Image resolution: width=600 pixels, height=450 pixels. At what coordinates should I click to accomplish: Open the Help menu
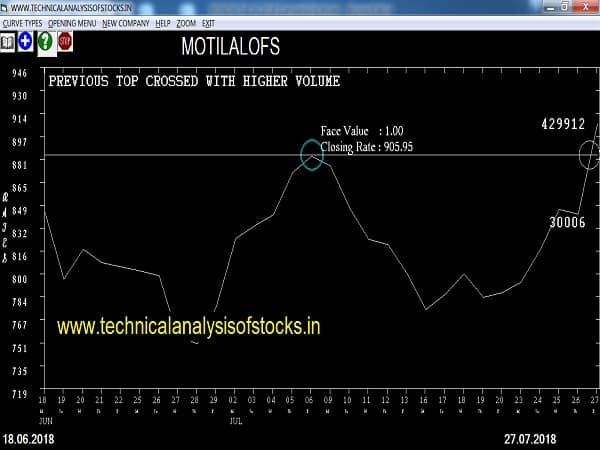coord(163,22)
